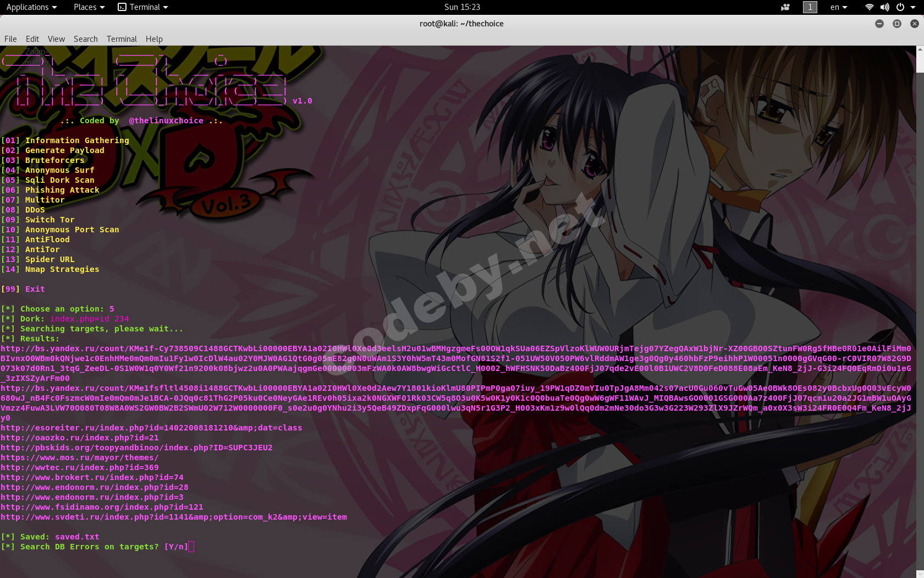Click the v1.0 version label
The width and height of the screenshot is (924, 578).
coord(302,101)
